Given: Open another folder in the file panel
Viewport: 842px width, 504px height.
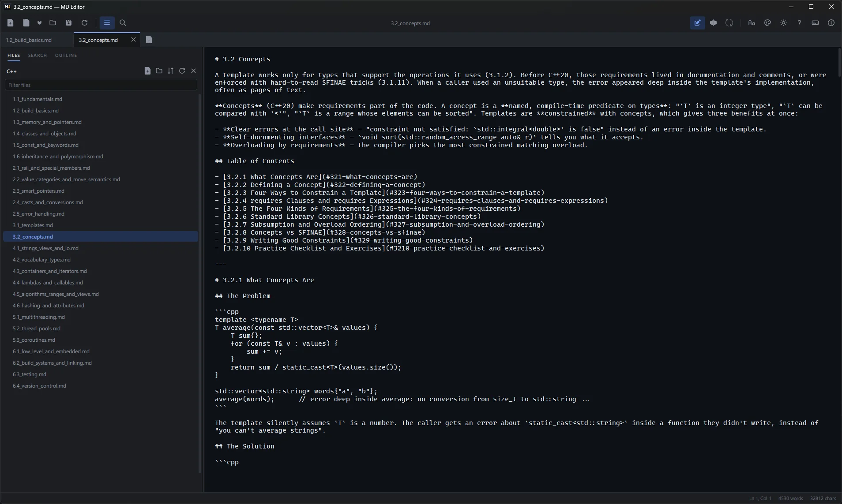Looking at the screenshot, I should click(159, 71).
